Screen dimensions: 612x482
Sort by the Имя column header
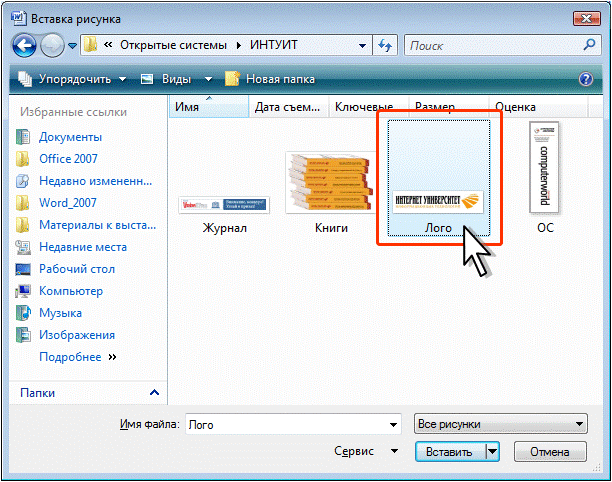coord(209,107)
